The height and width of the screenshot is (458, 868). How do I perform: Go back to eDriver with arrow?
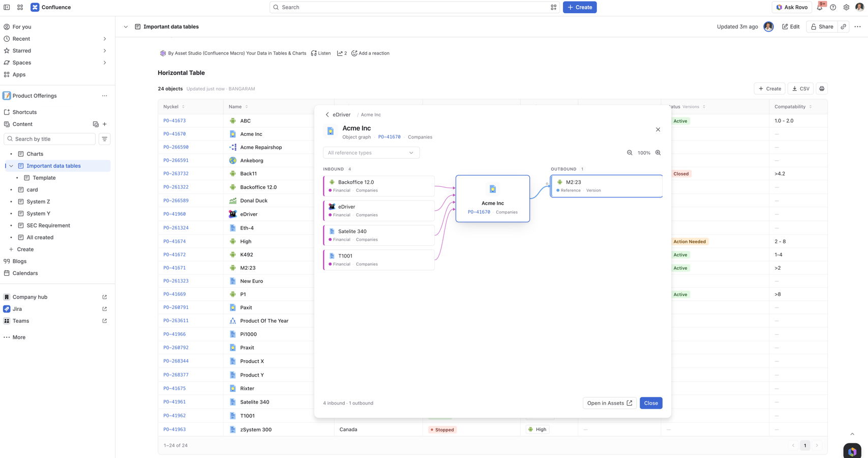pos(327,114)
